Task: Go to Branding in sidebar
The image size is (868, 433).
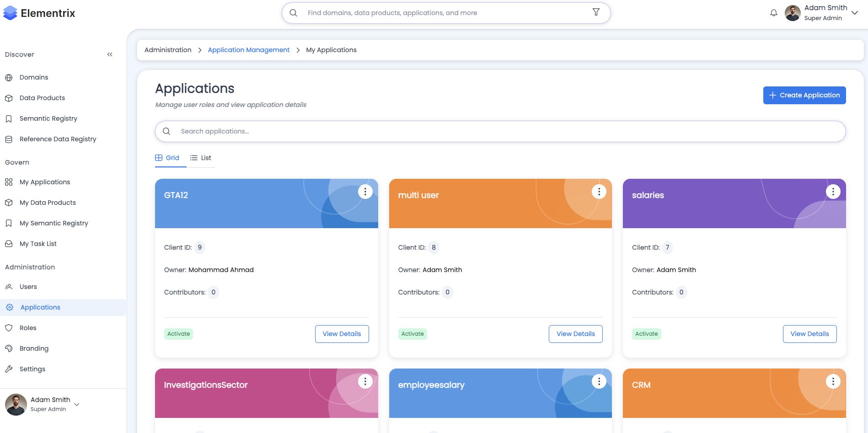Action: (34, 348)
